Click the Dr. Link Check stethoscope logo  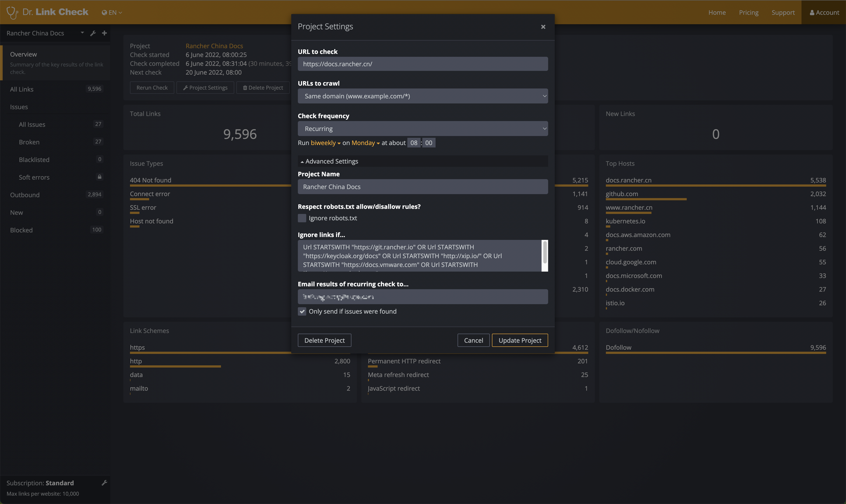[x=12, y=13]
